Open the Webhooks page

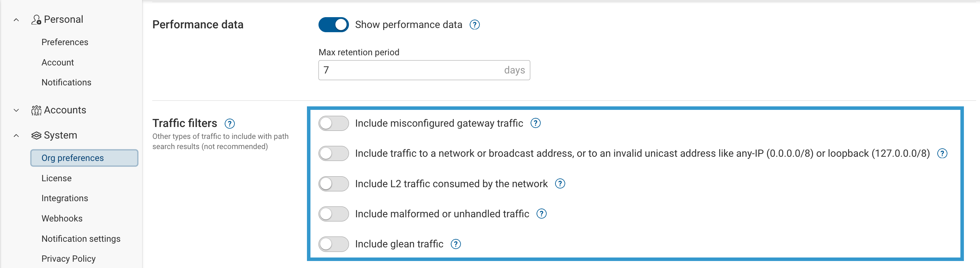pyautogui.click(x=62, y=218)
